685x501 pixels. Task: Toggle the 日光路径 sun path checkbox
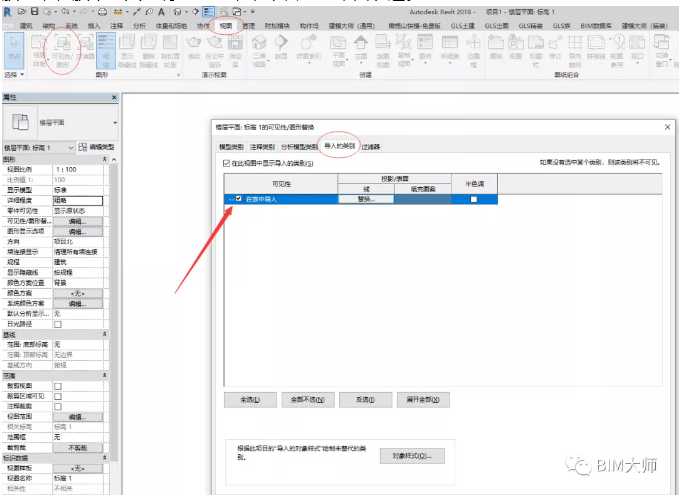click(x=58, y=324)
